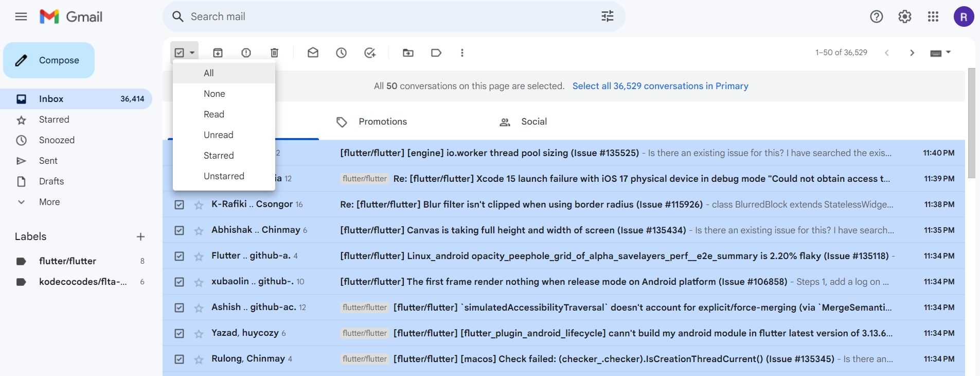The width and height of the screenshot is (980, 376).
Task: Click the Archive icon in toolbar
Action: pyautogui.click(x=218, y=53)
